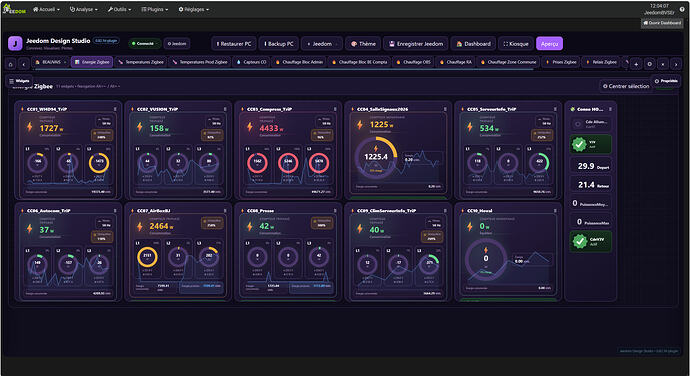Screen dimensions: 690x376
Task: Open the CC06_Autocom_TriP widget handle menu
Action: point(115,210)
